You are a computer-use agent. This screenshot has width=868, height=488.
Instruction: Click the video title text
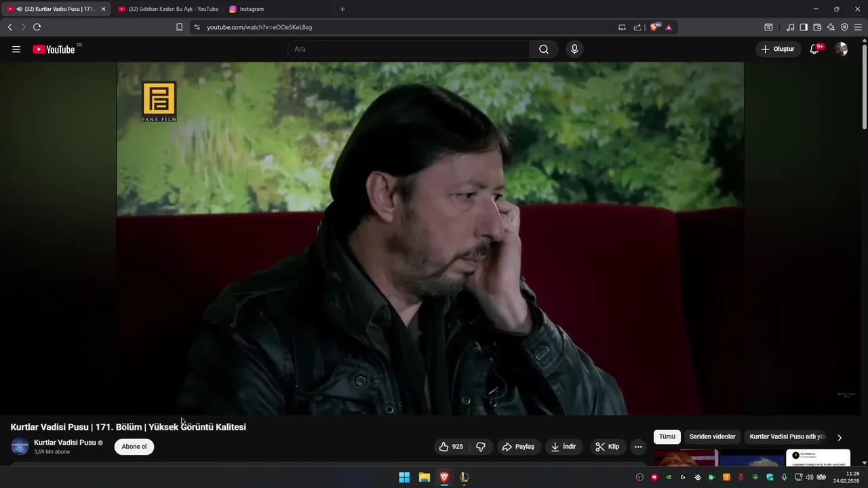[x=128, y=427]
